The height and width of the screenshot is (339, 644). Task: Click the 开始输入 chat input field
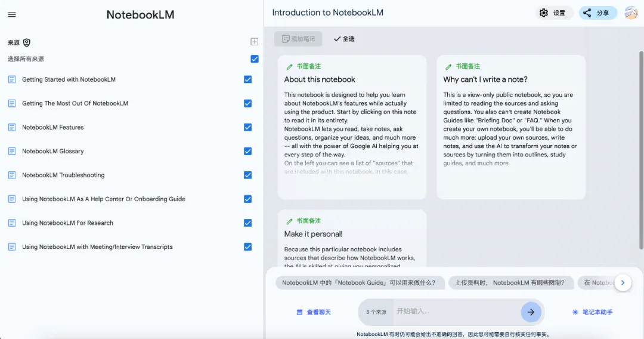(456, 312)
